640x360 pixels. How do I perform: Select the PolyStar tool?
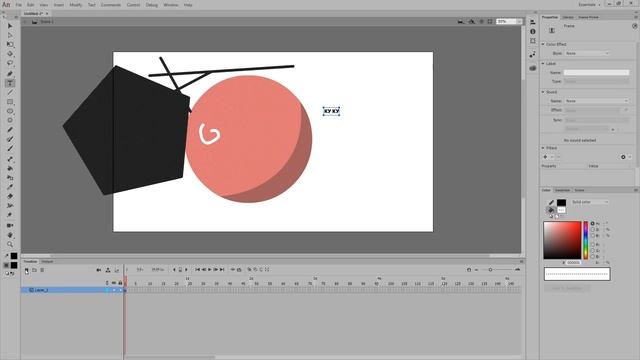tap(10, 120)
